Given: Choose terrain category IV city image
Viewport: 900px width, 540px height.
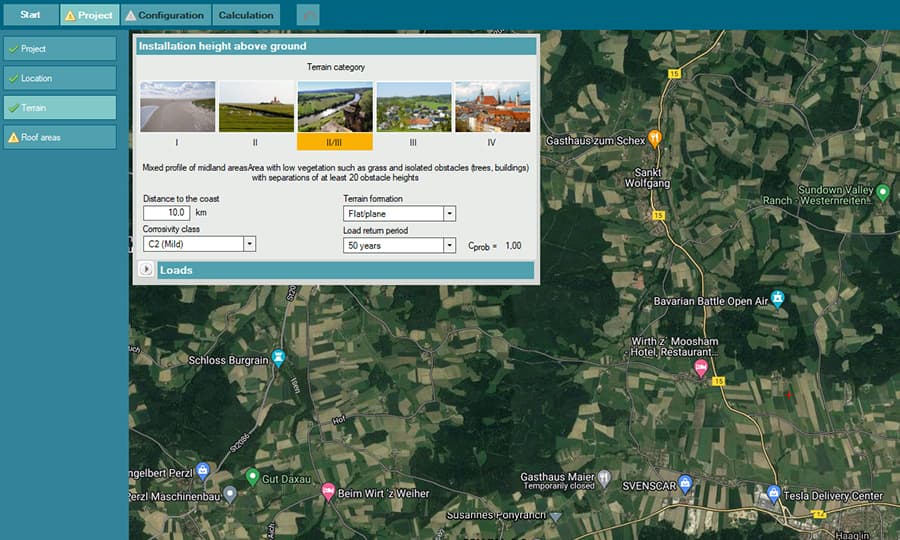Looking at the screenshot, I should (492, 107).
